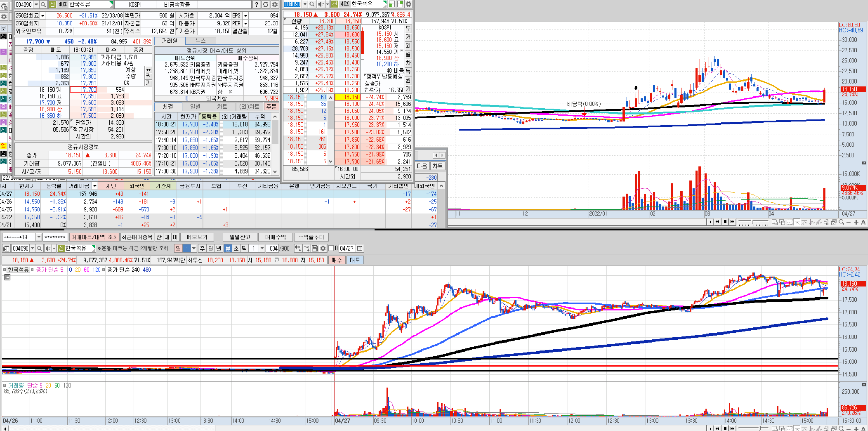Click the search icon in the bottom chart toolbar
The height and width of the screenshot is (431, 868).
coord(40,248)
